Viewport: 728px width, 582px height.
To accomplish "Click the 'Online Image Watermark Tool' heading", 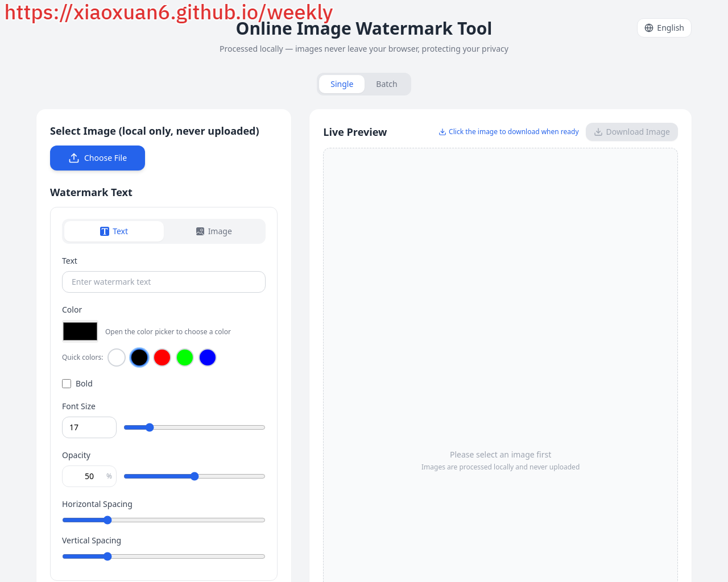I will pos(364,28).
